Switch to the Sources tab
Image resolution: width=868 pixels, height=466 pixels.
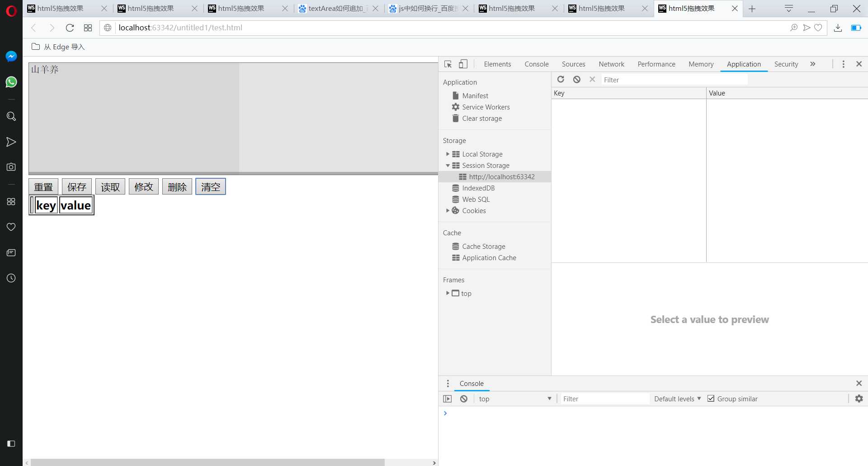(x=573, y=64)
